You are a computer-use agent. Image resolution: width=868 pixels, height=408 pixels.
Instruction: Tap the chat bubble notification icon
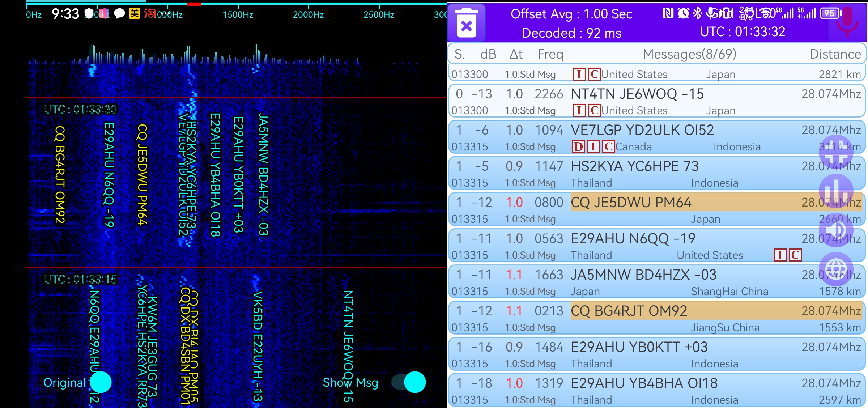tap(119, 14)
